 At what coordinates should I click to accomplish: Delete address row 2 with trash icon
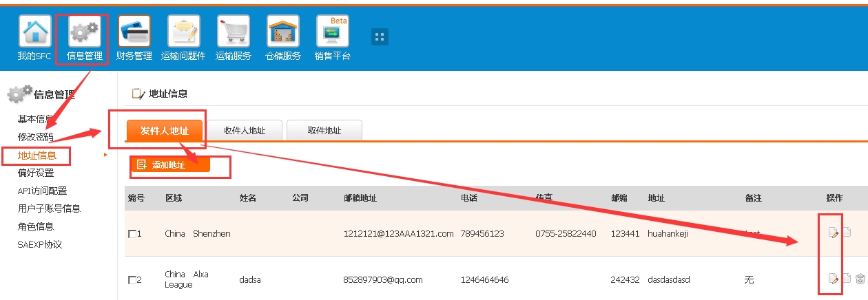pyautogui.click(x=860, y=279)
